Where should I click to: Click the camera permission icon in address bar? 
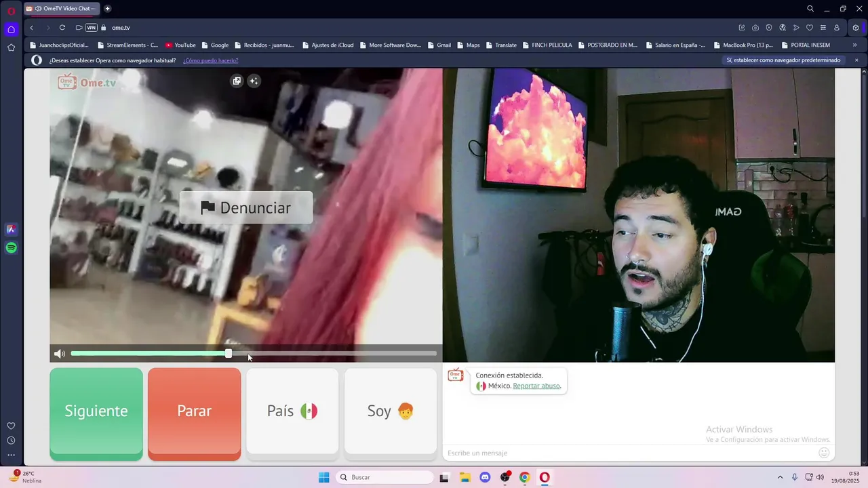pos(79,28)
